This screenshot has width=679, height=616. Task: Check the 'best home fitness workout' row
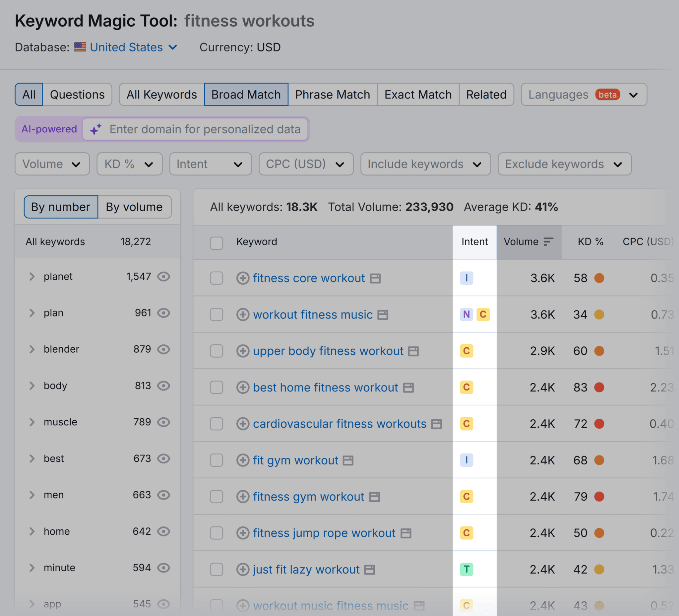point(216,387)
